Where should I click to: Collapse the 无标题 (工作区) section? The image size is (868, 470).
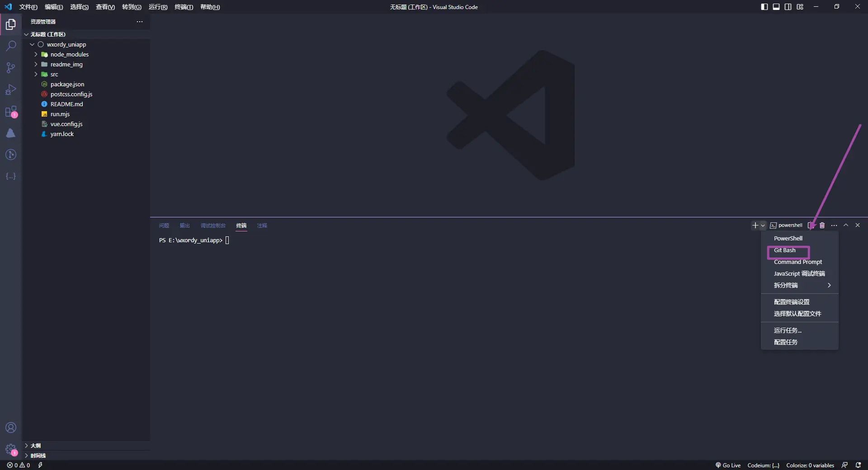(x=86, y=34)
